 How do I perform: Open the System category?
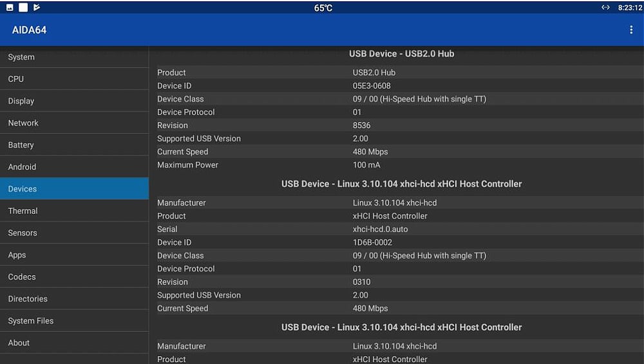[74, 57]
